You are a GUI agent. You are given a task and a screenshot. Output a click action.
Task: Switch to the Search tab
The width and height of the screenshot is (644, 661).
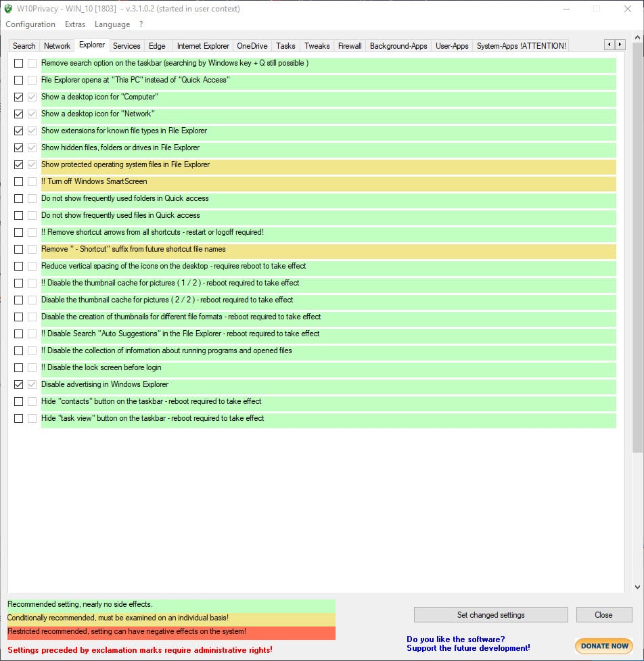click(x=24, y=46)
